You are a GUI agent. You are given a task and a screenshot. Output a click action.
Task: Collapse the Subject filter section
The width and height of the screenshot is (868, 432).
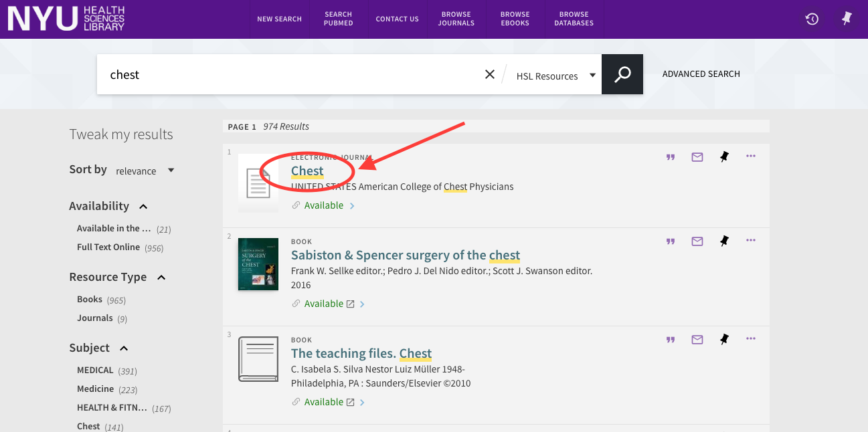point(124,348)
